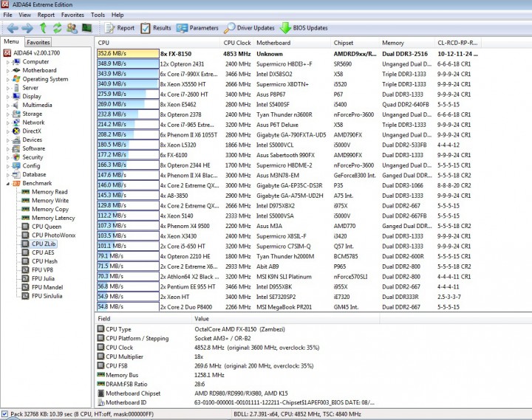
Task: Collapse the Benchmark tree node
Action: [8, 183]
